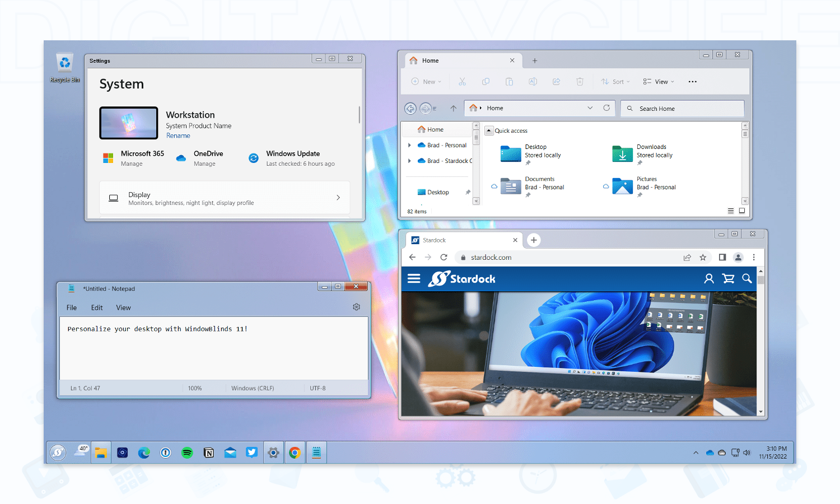
Task: Click the Rename icon in File Explorer toolbar
Action: tap(533, 82)
